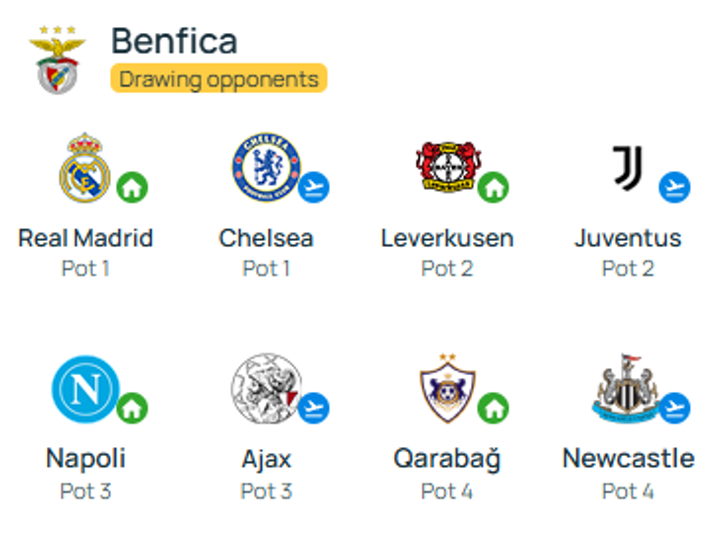This screenshot has width=720, height=560.
Task: Click the away plane icon beside Newcastle
Action: 675,408
